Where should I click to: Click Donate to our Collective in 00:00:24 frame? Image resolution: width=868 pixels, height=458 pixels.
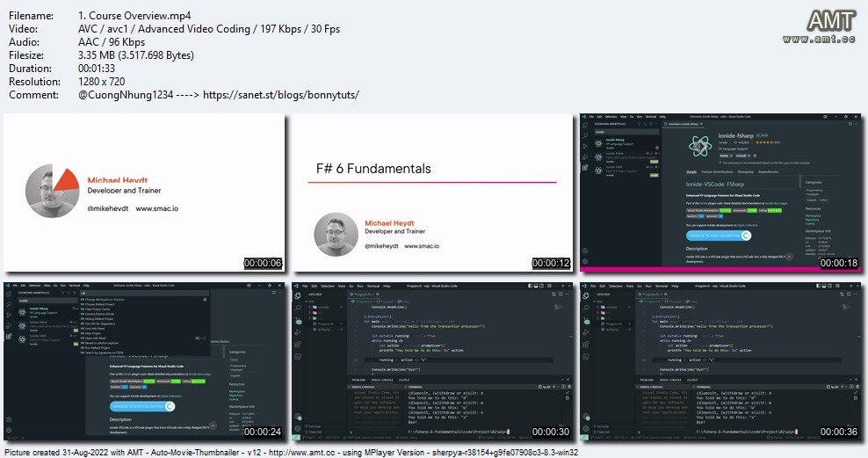coord(142,406)
